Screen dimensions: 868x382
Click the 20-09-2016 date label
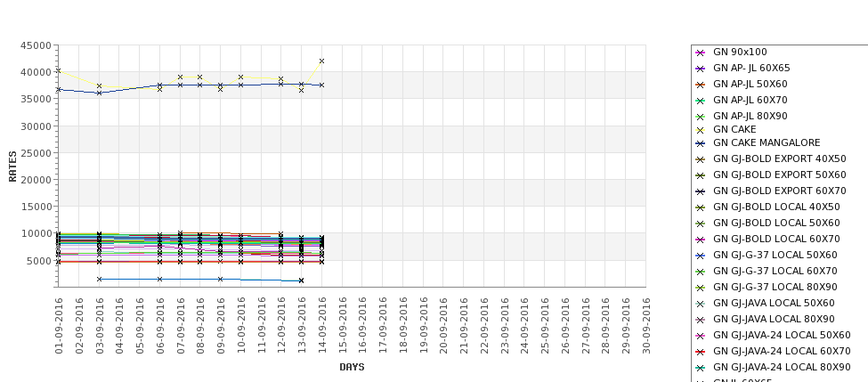pos(443,326)
